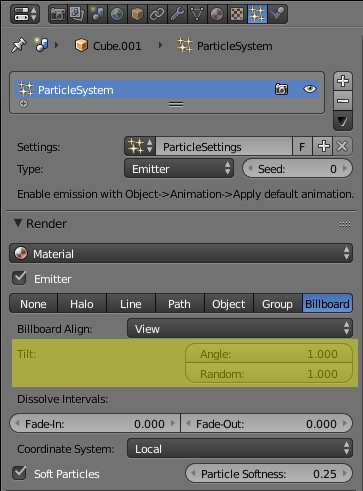Open the Object properties cube tab
The width and height of the screenshot is (363, 491).
(137, 14)
